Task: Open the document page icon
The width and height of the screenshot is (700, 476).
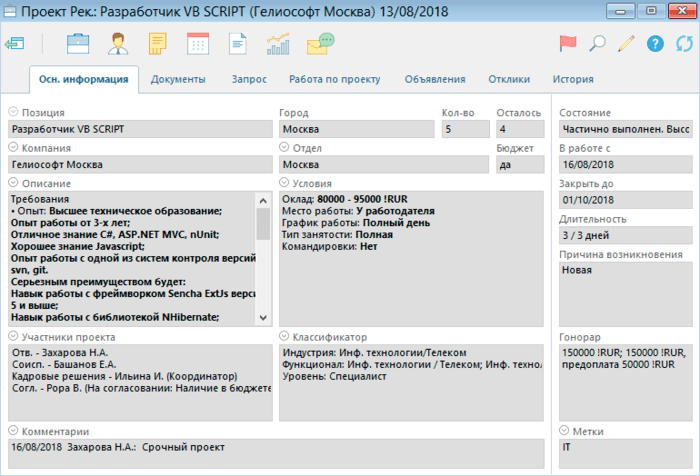Action: (238, 44)
